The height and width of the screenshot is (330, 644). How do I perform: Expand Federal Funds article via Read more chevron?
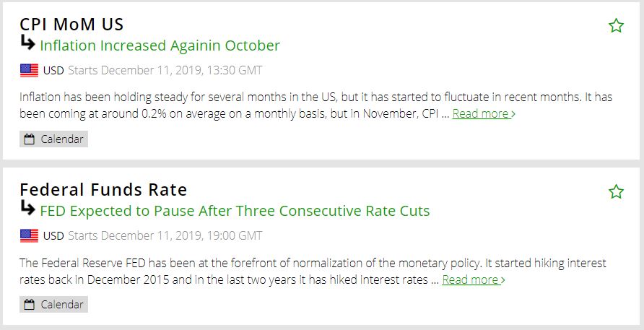click(x=503, y=280)
